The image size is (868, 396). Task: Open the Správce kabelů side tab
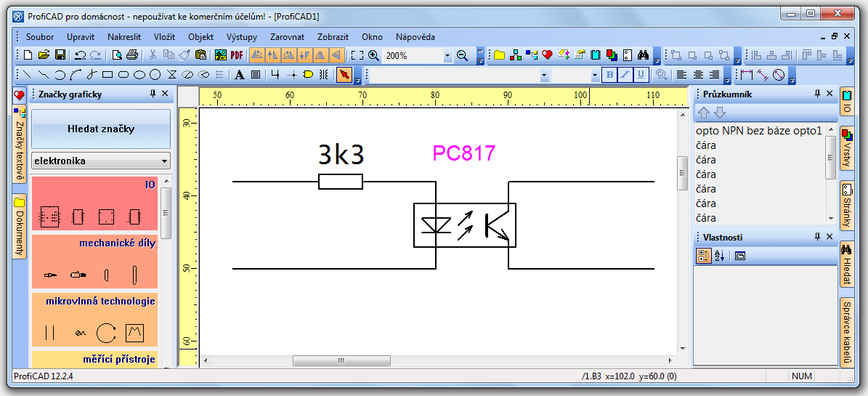tap(847, 334)
